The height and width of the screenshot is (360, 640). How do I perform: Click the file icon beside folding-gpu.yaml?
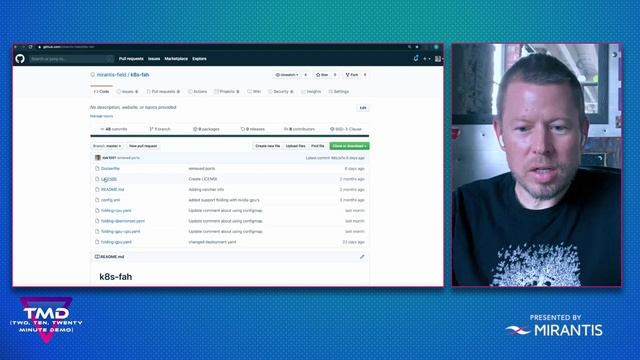pos(97,242)
